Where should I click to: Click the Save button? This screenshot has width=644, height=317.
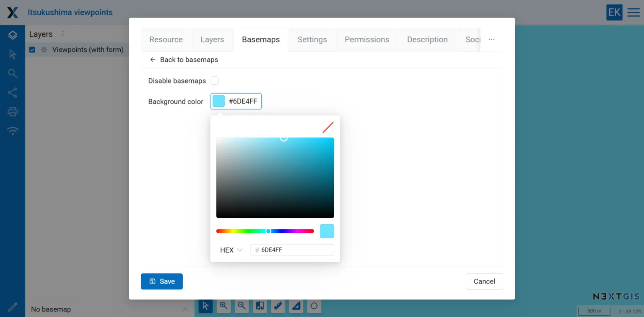coord(162,281)
